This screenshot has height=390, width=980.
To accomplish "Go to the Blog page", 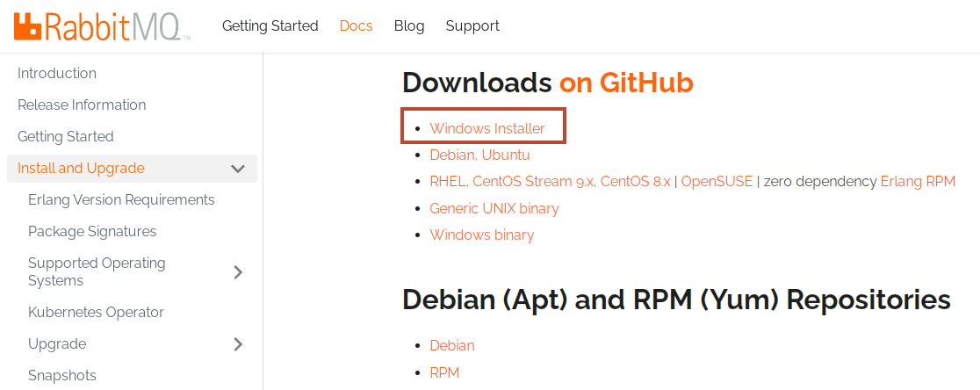I will [x=409, y=25].
